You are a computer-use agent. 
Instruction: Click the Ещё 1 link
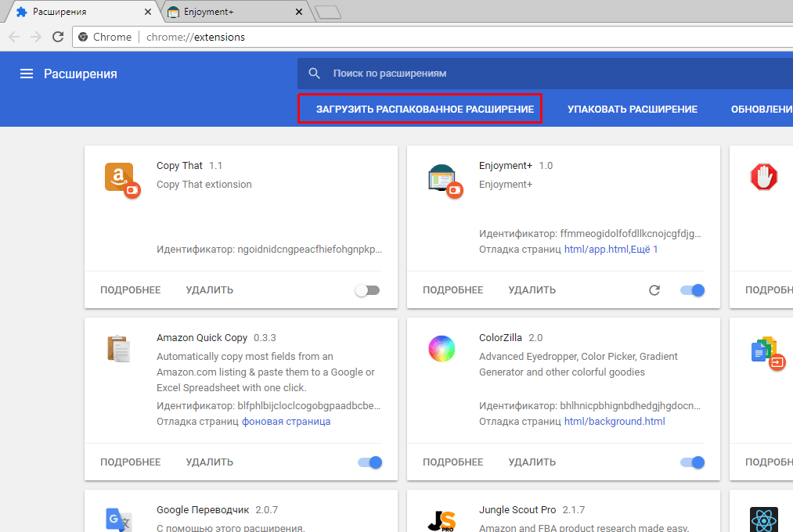[x=644, y=249]
